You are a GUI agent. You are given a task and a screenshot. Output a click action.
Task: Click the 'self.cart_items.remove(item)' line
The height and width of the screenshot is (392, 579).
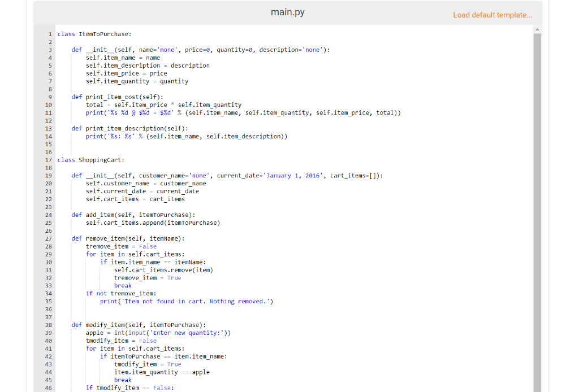(x=163, y=270)
